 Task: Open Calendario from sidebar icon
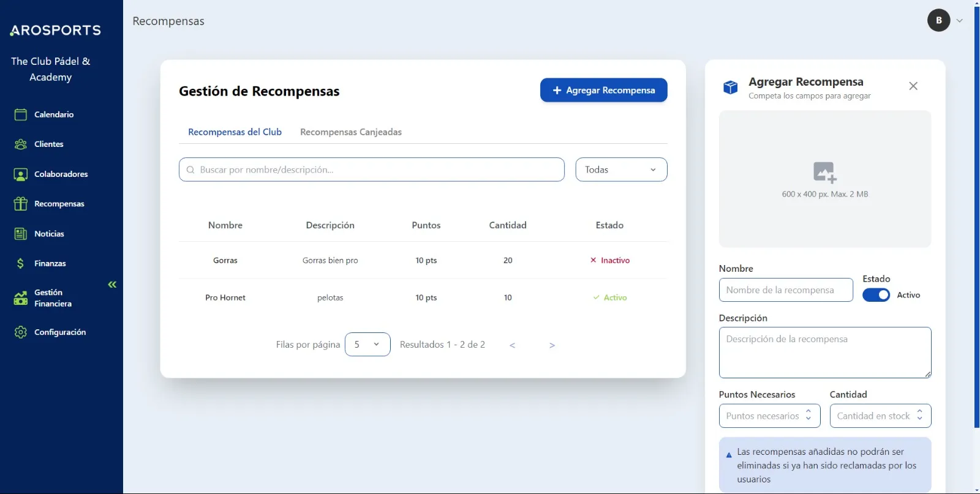21,114
